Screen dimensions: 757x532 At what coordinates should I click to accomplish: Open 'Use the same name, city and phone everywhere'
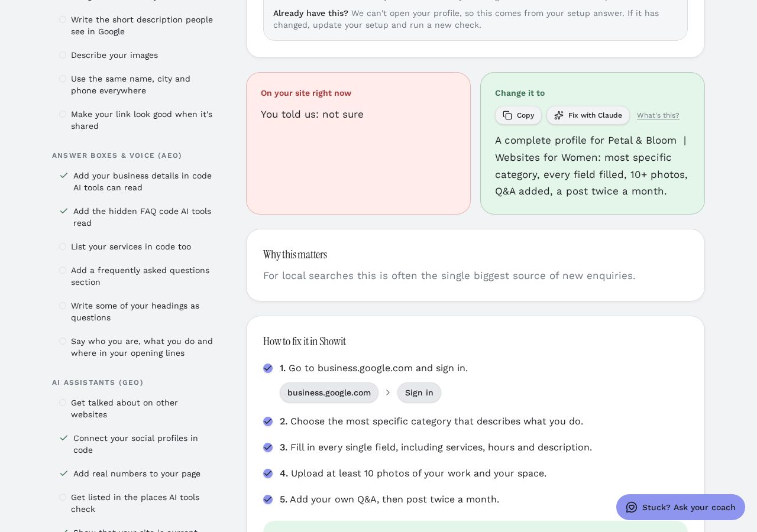point(131,85)
